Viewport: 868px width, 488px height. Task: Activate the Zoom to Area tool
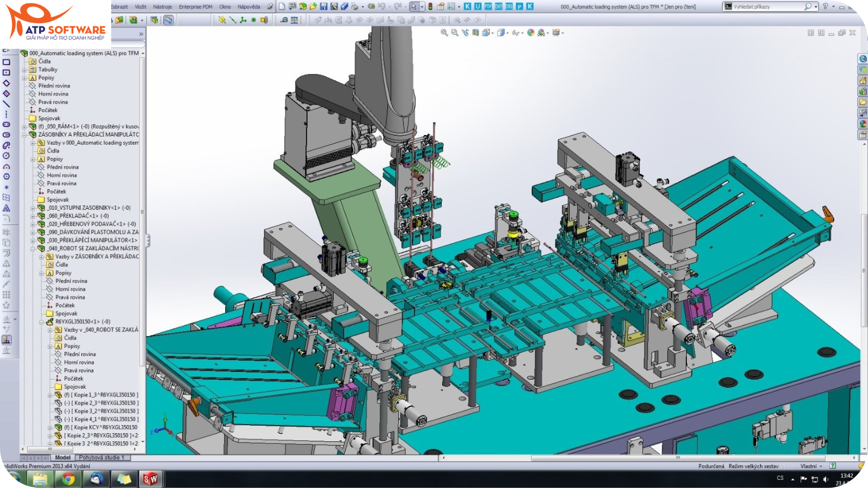[455, 33]
